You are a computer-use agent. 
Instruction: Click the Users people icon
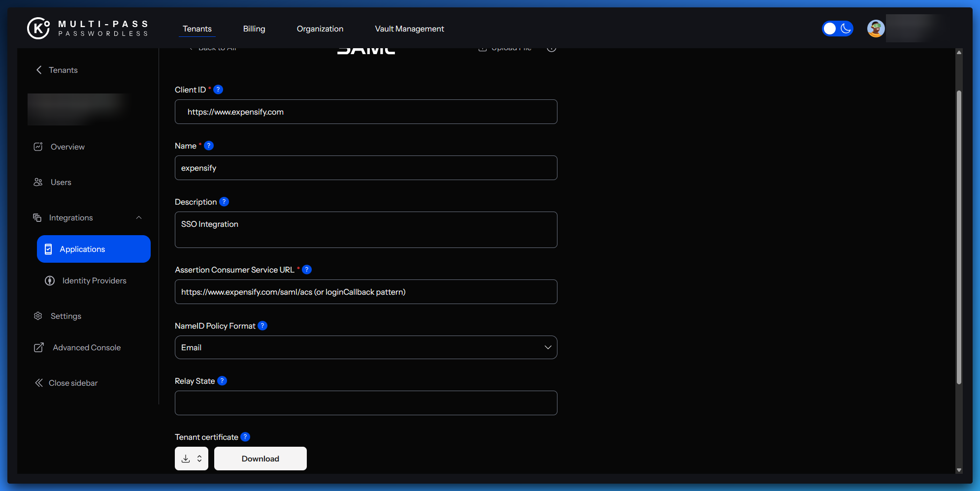pyautogui.click(x=38, y=182)
